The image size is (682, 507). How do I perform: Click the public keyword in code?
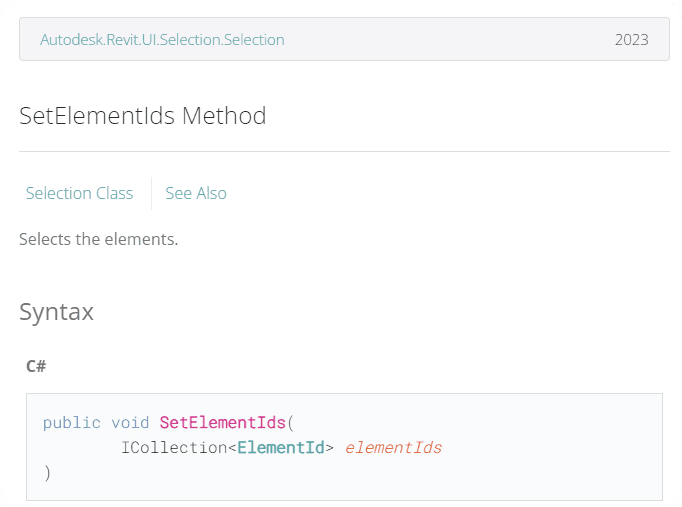(71, 422)
